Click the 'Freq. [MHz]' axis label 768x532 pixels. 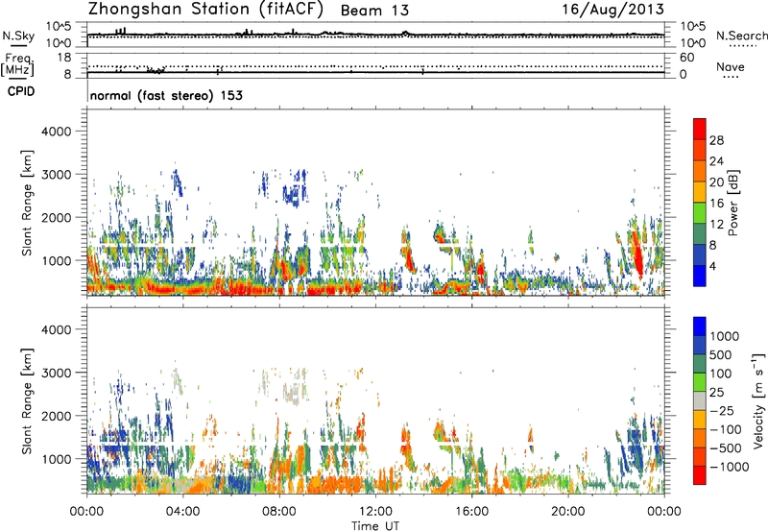pos(18,65)
